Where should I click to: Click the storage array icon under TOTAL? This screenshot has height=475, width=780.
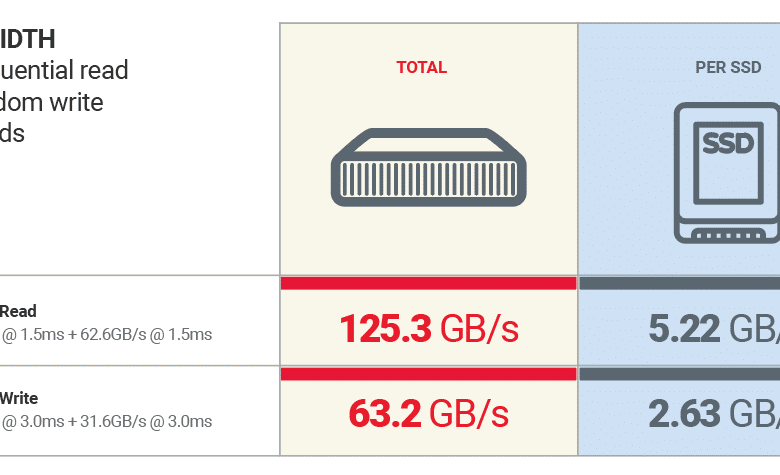[x=428, y=167]
